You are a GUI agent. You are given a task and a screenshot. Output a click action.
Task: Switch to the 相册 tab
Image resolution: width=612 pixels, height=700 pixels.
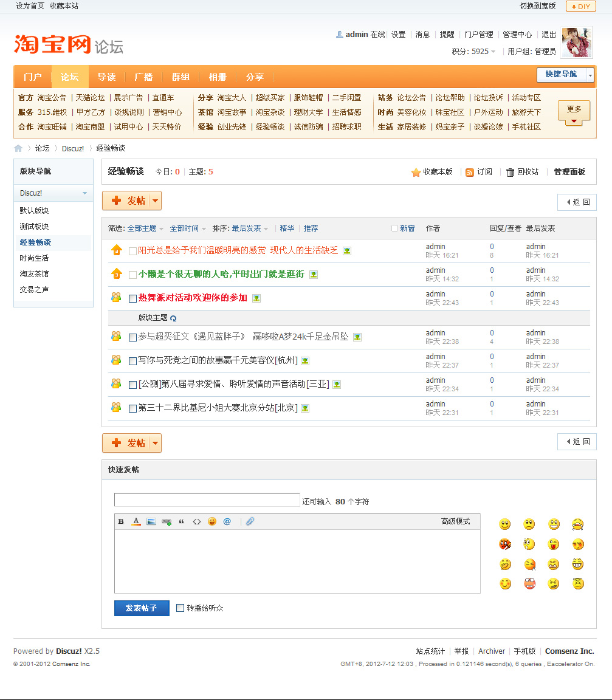(x=218, y=77)
